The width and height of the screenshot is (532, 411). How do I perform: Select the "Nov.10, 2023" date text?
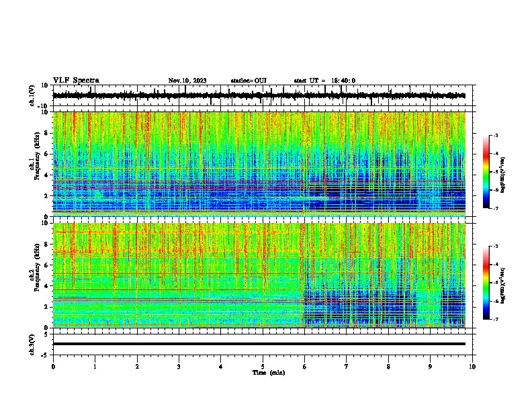pos(187,81)
